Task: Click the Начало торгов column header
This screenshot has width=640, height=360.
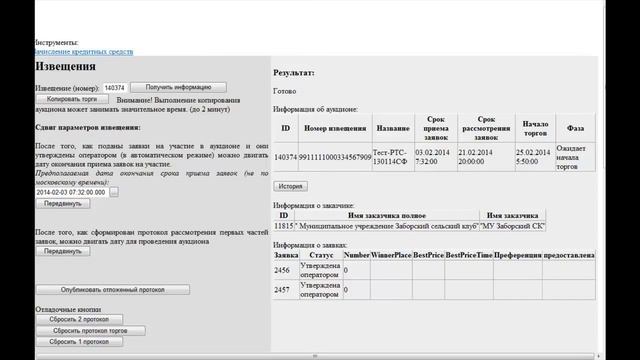Action: (x=535, y=128)
